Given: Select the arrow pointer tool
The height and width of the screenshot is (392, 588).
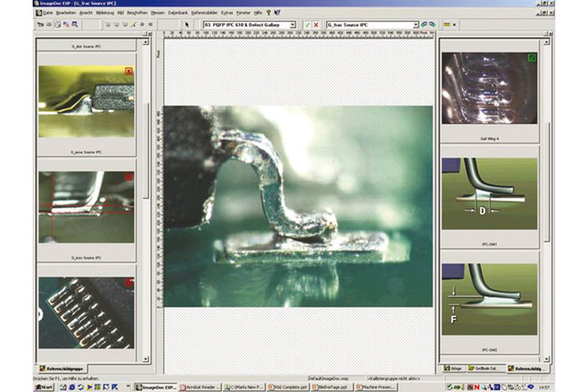Looking at the screenshot, I should click(187, 25).
